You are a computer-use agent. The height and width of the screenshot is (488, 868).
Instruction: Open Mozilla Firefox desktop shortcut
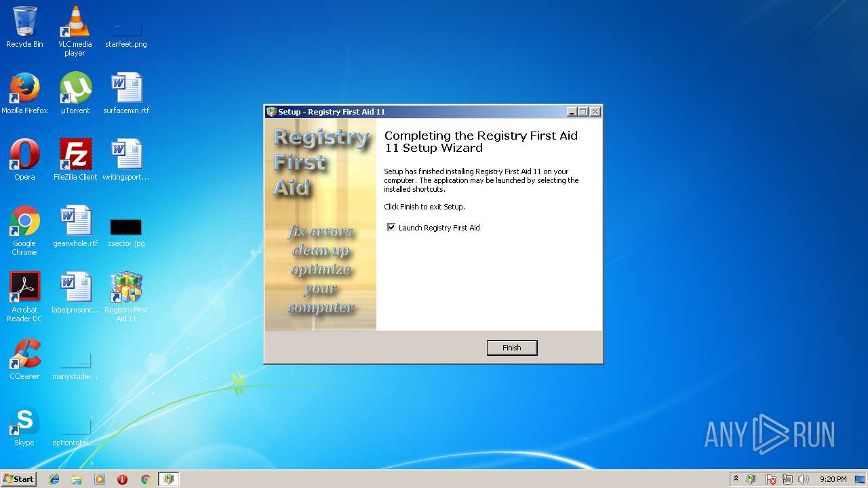click(x=24, y=94)
